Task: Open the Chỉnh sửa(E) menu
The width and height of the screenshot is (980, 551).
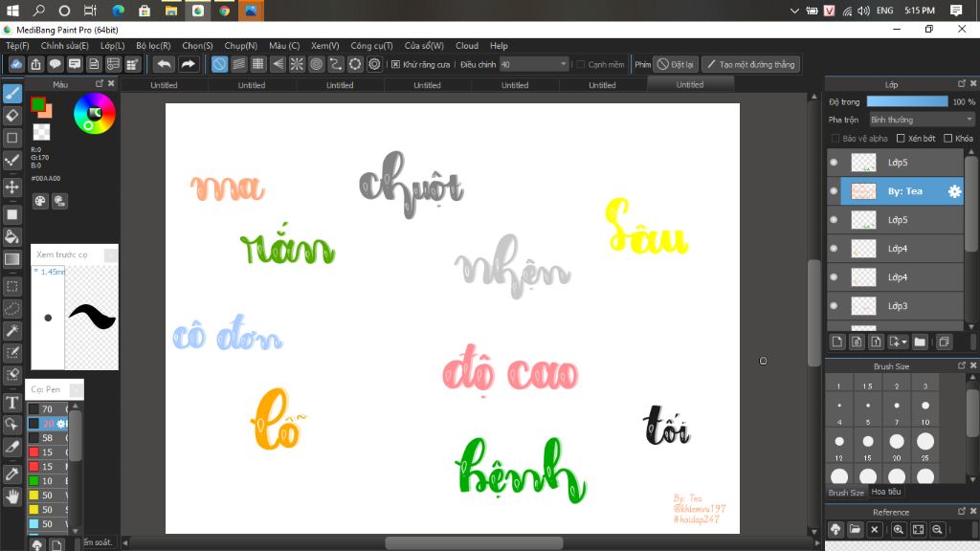Action: click(x=64, y=46)
